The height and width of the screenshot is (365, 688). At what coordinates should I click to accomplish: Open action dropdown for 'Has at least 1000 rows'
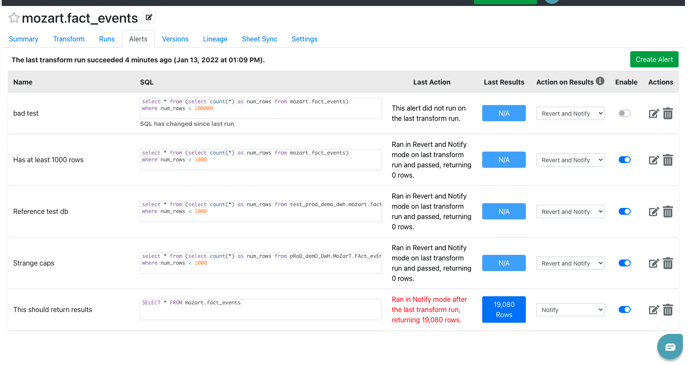coord(570,160)
